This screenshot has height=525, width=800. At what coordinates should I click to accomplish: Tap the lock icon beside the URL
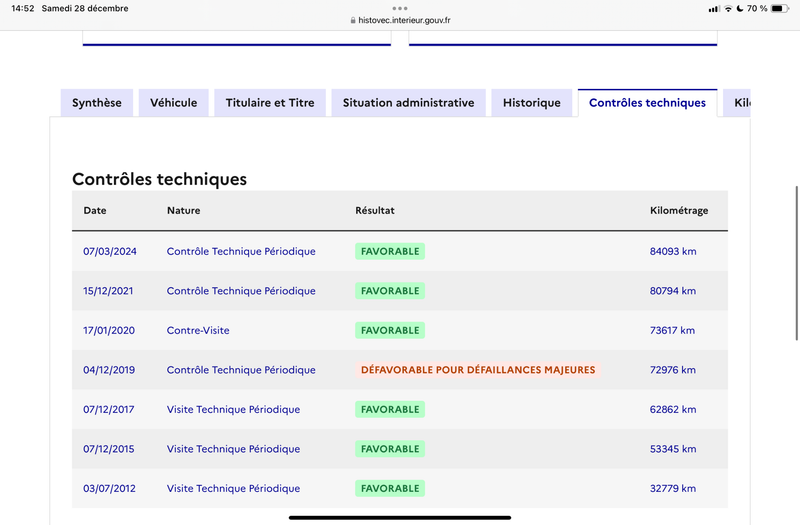pos(353,20)
